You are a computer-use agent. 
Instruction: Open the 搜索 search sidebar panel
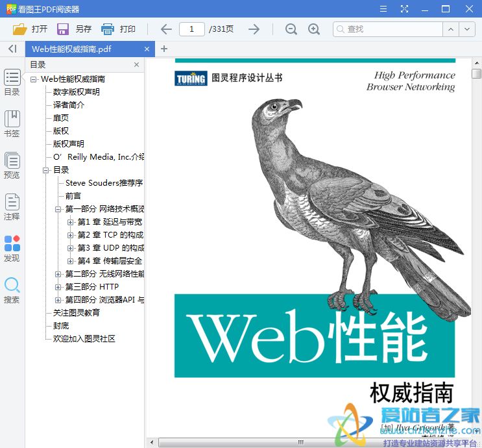[x=12, y=290]
